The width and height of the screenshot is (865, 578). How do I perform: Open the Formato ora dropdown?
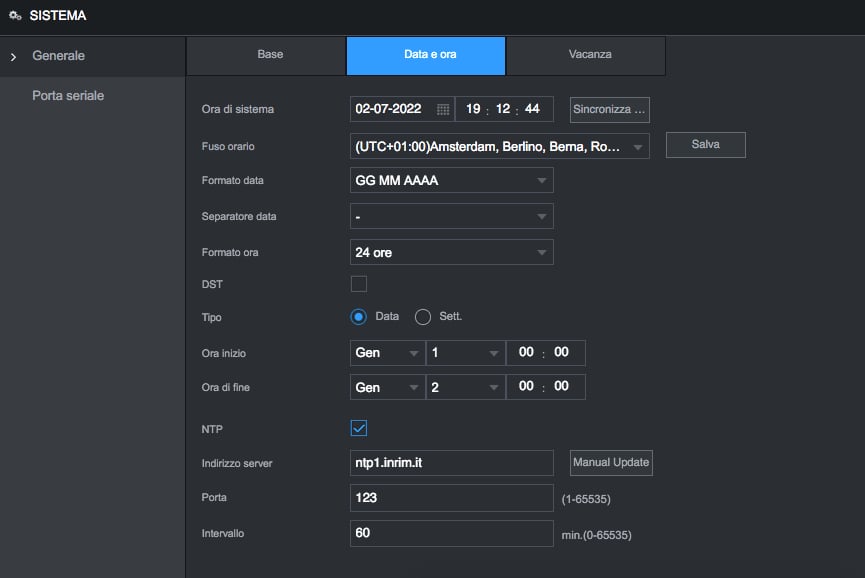451,253
